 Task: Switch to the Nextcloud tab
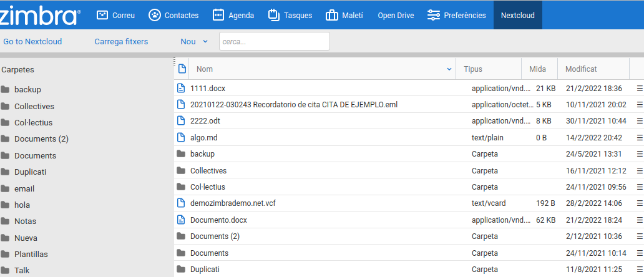[x=517, y=15]
